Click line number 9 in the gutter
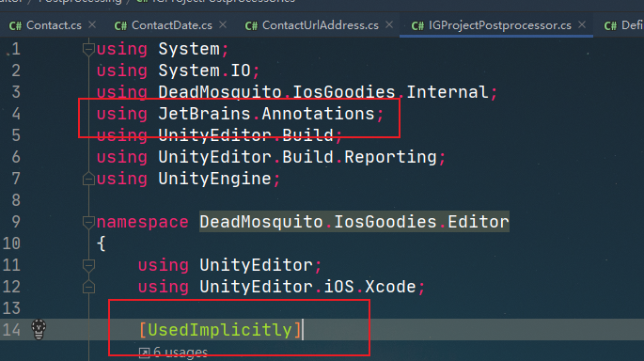Screen dimensions: 644x361 (16, 222)
